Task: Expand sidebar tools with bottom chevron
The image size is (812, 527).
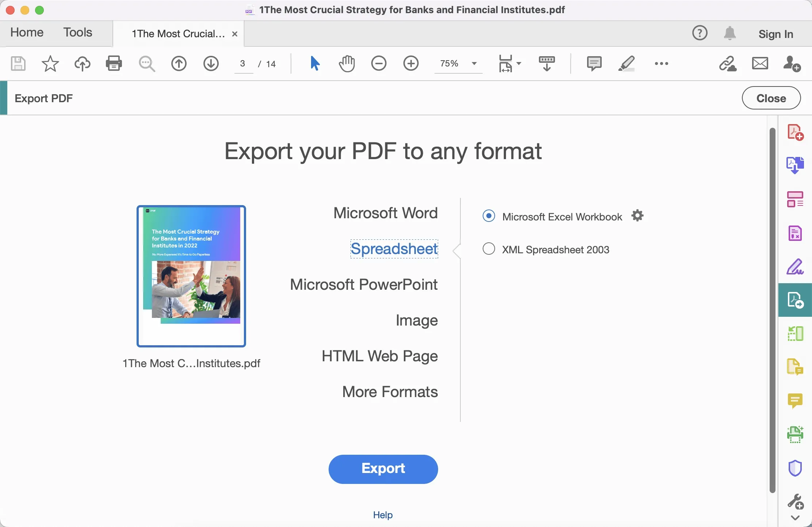Action: (x=795, y=518)
